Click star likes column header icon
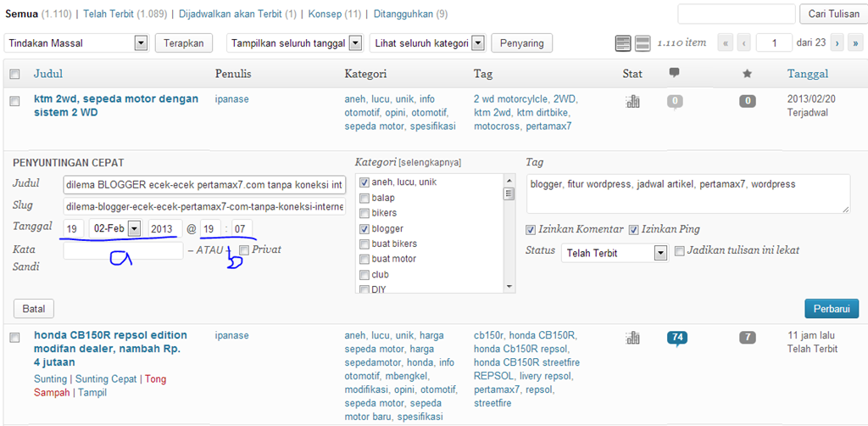This screenshot has height=426, width=868. pos(747,74)
